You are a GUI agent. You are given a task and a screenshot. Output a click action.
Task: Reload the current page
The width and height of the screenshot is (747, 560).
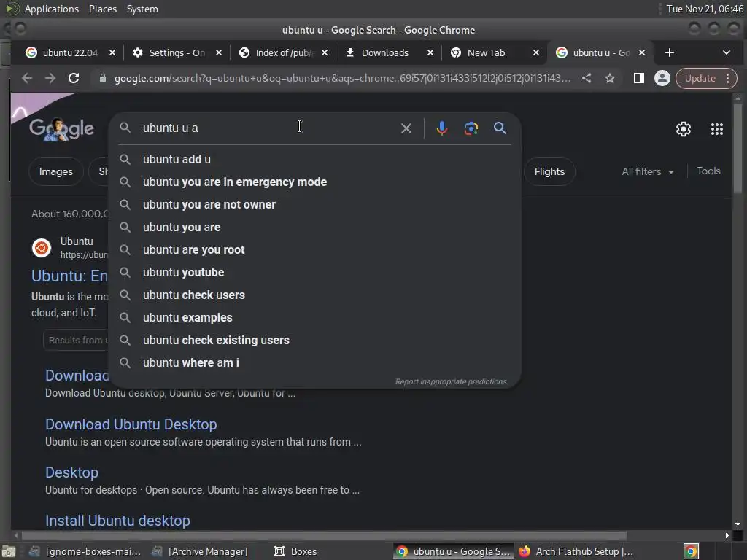click(74, 78)
